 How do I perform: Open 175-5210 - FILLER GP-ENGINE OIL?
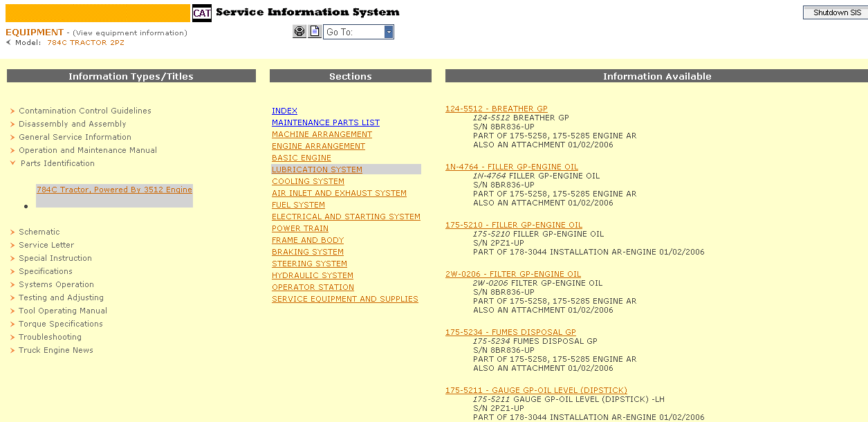pos(514,225)
